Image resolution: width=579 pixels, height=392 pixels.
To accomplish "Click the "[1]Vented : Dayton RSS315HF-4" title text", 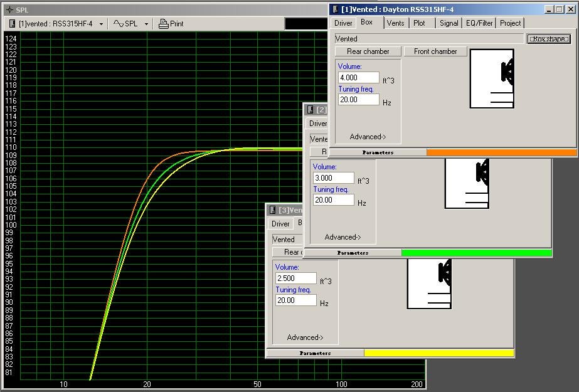I will pyautogui.click(x=397, y=9).
